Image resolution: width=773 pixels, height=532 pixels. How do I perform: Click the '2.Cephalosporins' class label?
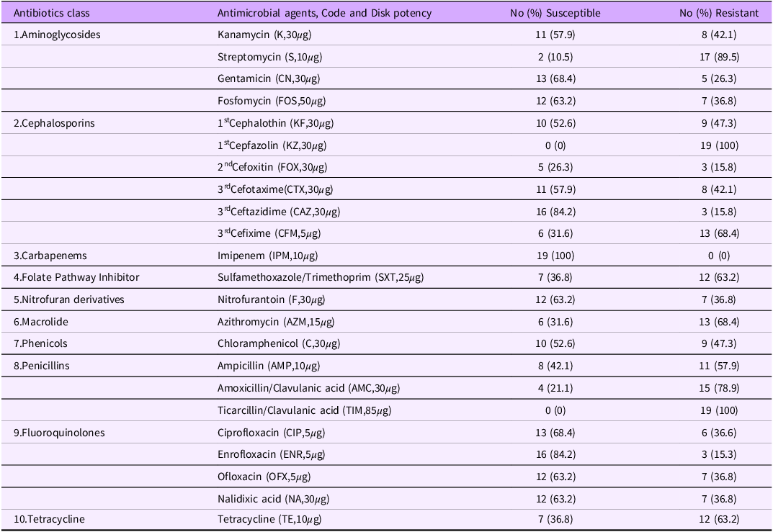point(55,123)
